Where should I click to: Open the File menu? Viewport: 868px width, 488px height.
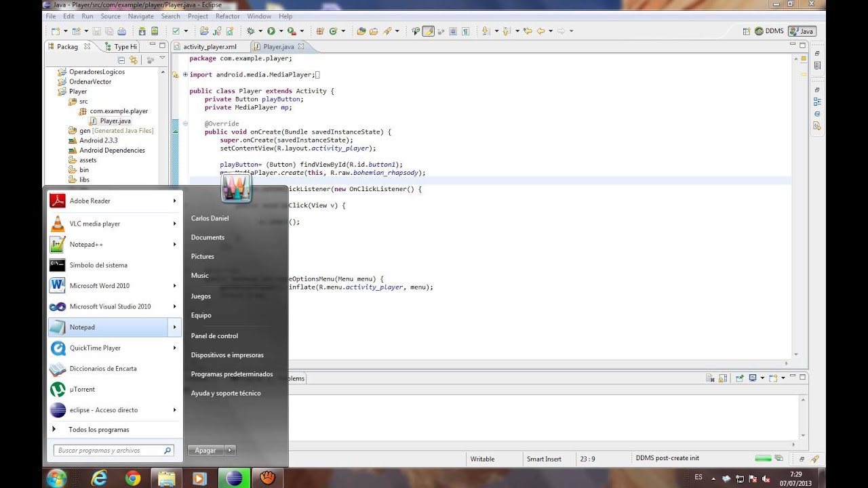(x=50, y=16)
